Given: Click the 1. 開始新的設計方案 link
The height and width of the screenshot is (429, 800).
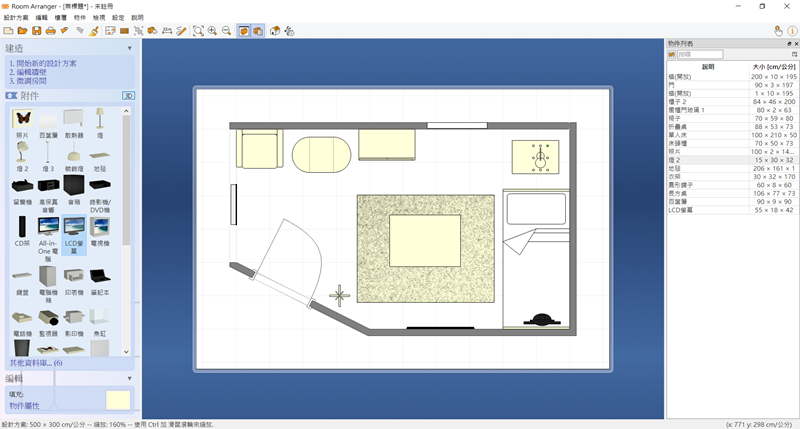Looking at the screenshot, I should (43, 64).
